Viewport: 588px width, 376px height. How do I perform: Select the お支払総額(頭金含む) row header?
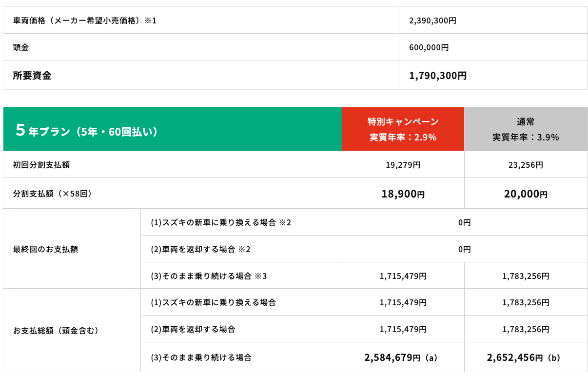click(x=57, y=331)
